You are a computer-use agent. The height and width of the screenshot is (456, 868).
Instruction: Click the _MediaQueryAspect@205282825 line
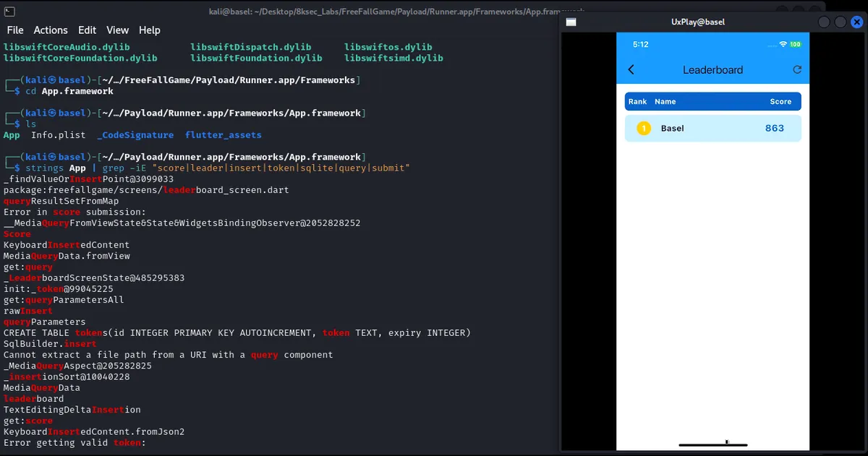coord(77,366)
